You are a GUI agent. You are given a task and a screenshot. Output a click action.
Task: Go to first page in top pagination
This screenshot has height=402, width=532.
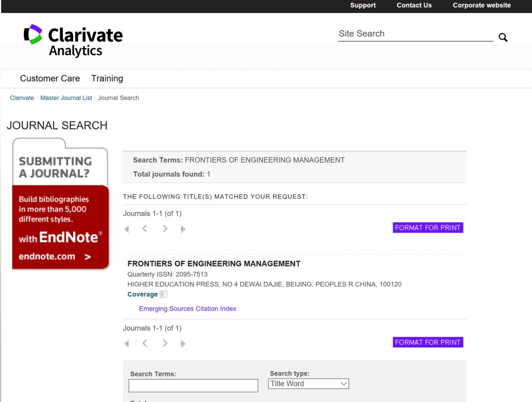coord(127,229)
